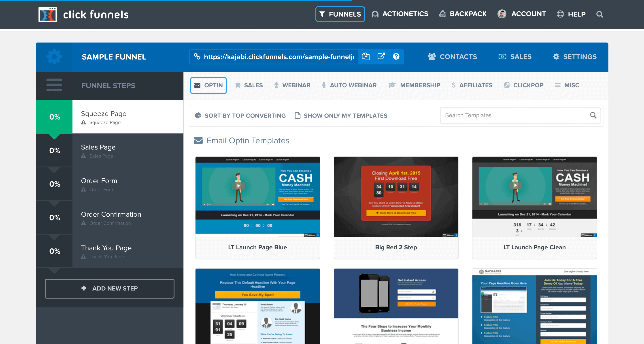Open the funnel Settings page

pyautogui.click(x=574, y=57)
